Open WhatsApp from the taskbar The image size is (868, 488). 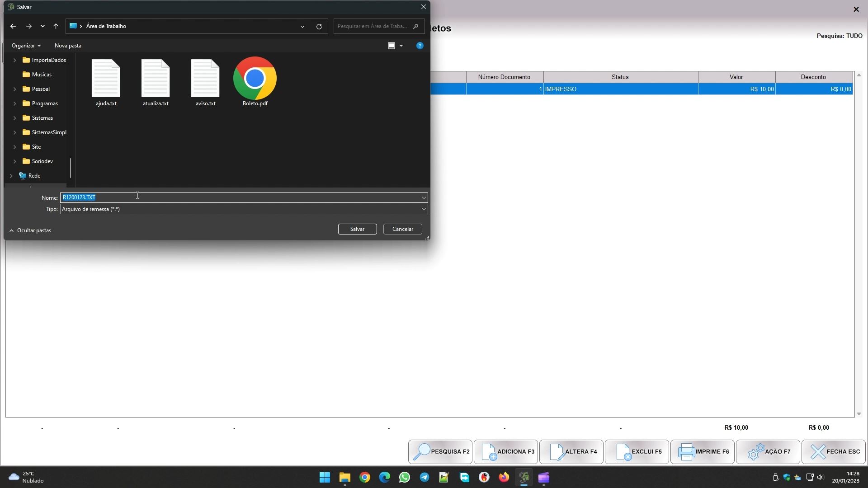(x=404, y=478)
